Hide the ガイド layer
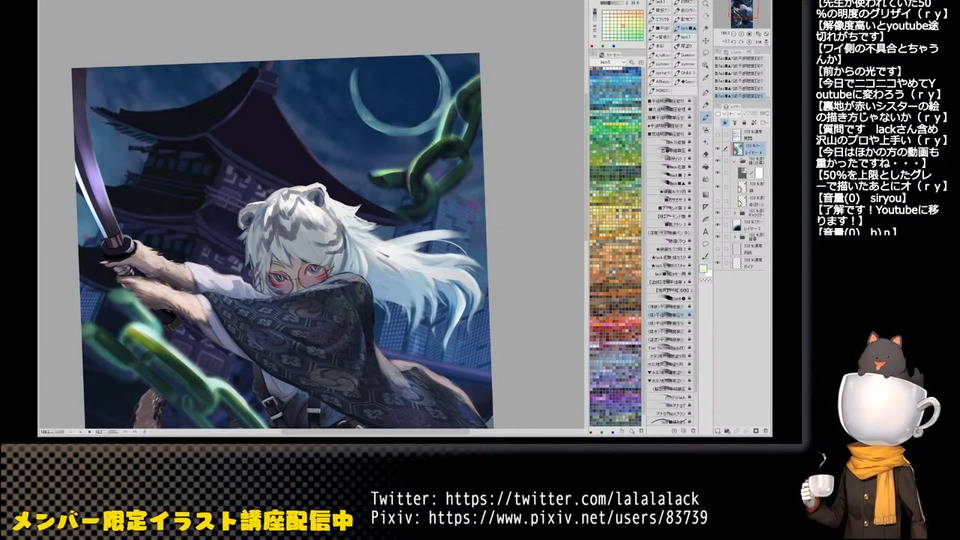960x540 pixels. (718, 261)
